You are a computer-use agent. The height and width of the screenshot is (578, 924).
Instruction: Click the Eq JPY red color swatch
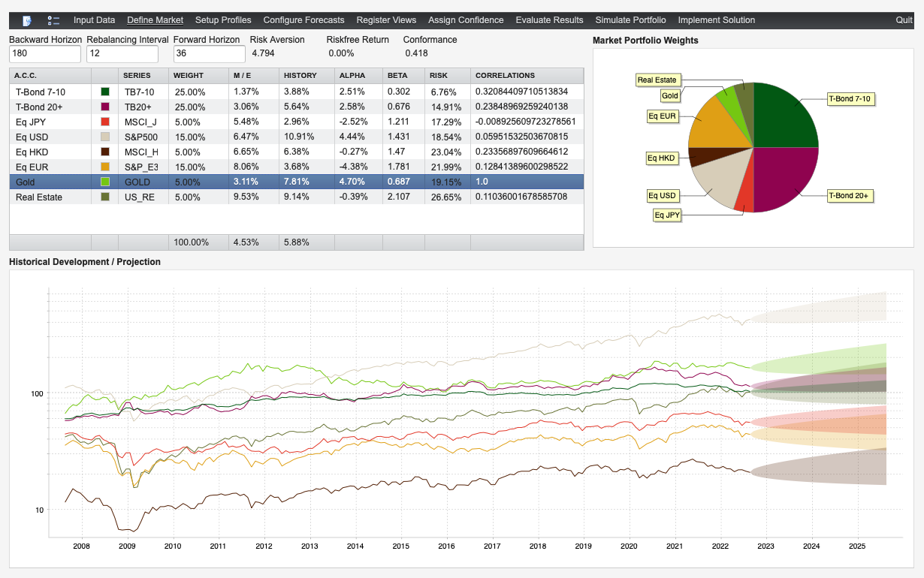click(x=105, y=122)
